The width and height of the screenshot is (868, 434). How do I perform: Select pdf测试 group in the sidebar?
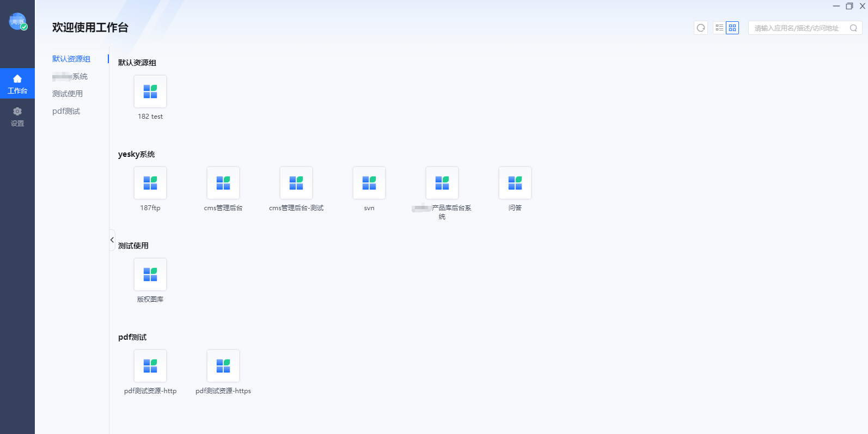[x=66, y=111]
